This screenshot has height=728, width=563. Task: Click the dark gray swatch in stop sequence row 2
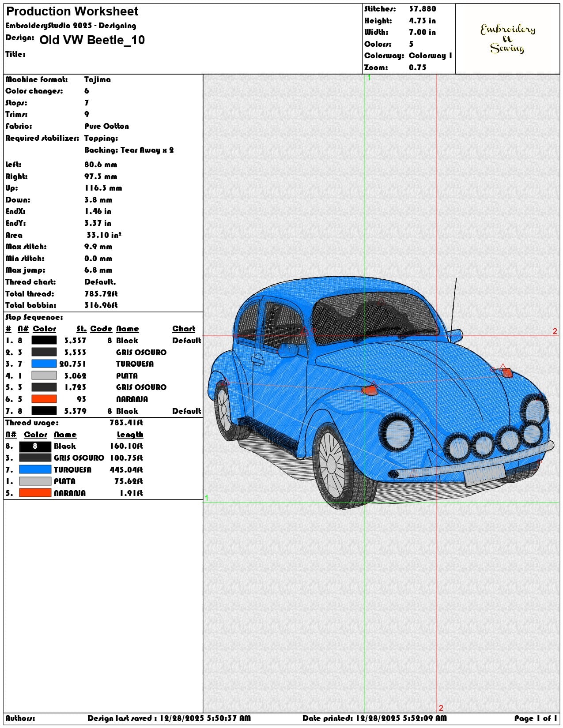tap(44, 352)
